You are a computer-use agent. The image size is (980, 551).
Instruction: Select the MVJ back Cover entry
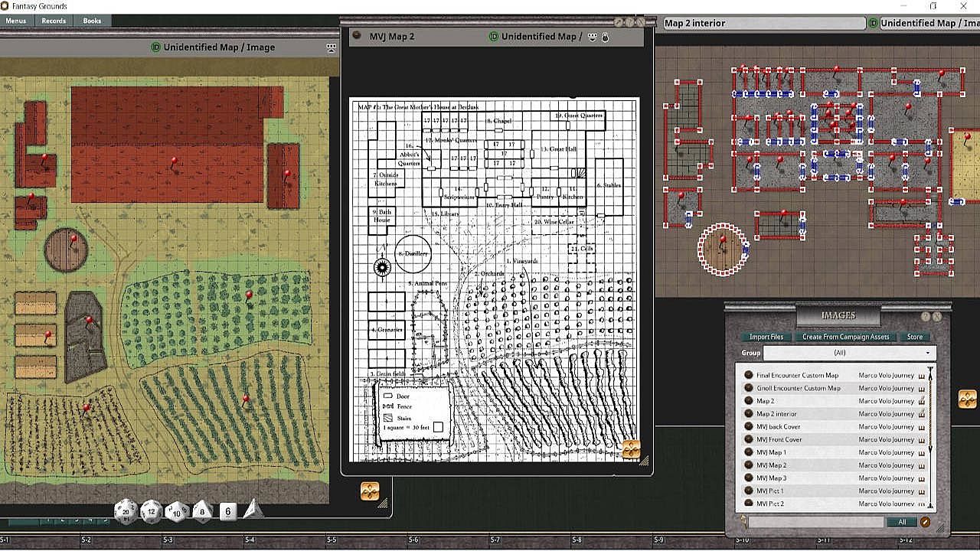778,427
